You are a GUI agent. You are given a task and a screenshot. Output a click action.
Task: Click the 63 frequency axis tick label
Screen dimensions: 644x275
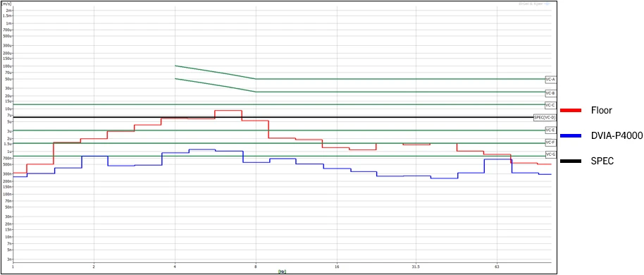tap(497, 267)
